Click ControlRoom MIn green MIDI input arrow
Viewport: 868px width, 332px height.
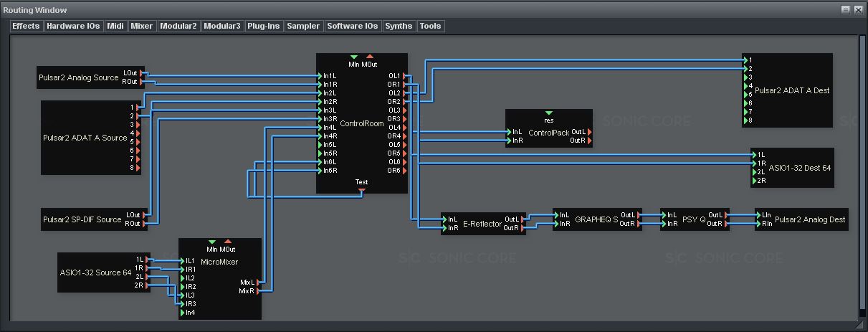(353, 57)
